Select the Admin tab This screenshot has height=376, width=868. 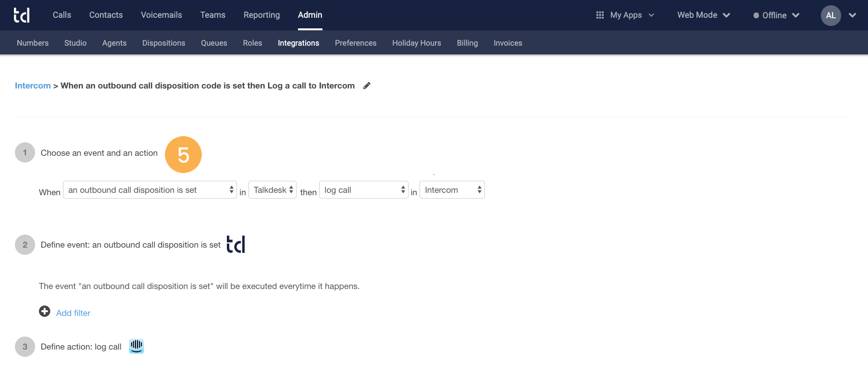(310, 15)
